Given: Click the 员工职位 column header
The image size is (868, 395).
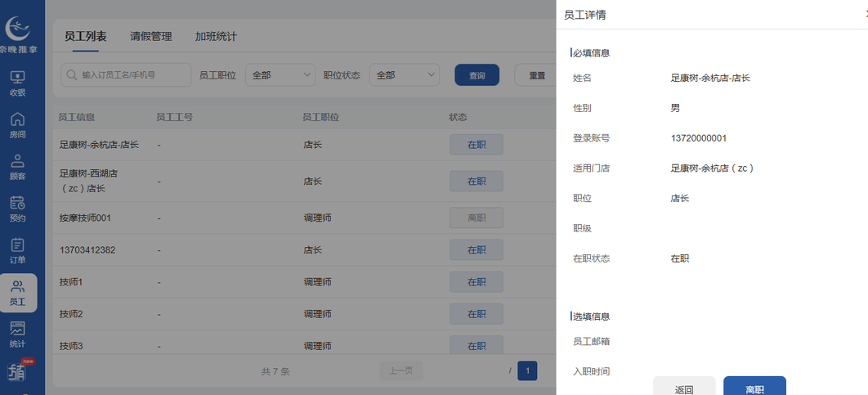Looking at the screenshot, I should 320,118.
